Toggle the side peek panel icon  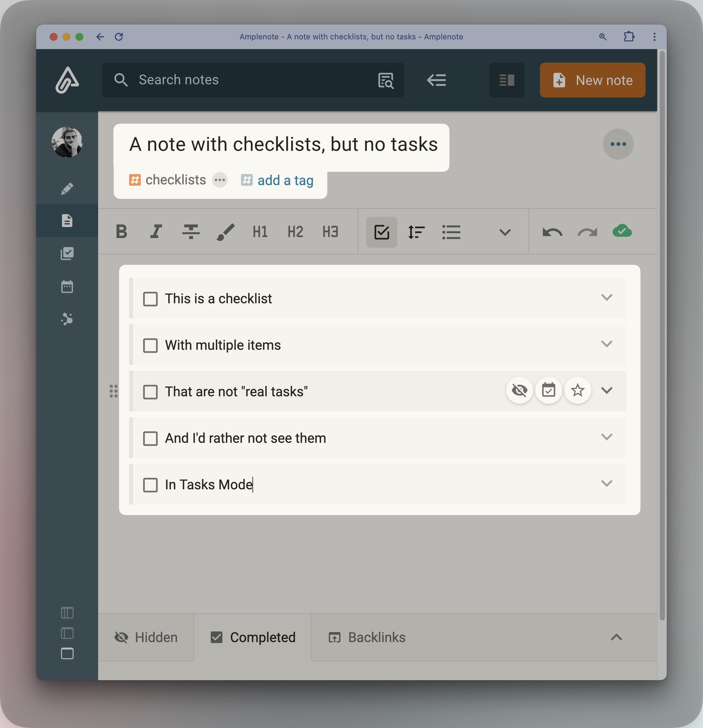507,80
